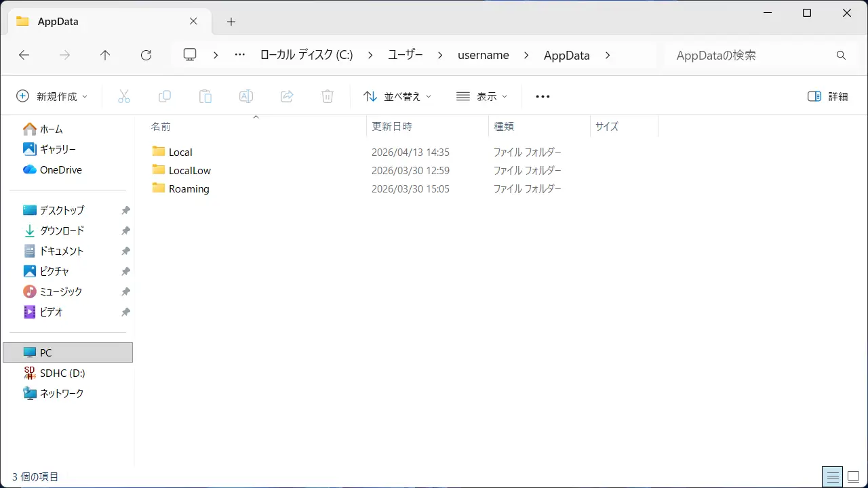Click the PC monitor icon in address bar
Viewport: 868px width, 488px height.
pyautogui.click(x=190, y=55)
